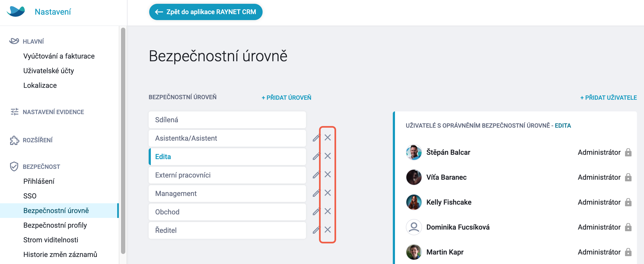Open Dominika Fucsíková's avatar
The height and width of the screenshot is (264, 644).
click(x=414, y=227)
